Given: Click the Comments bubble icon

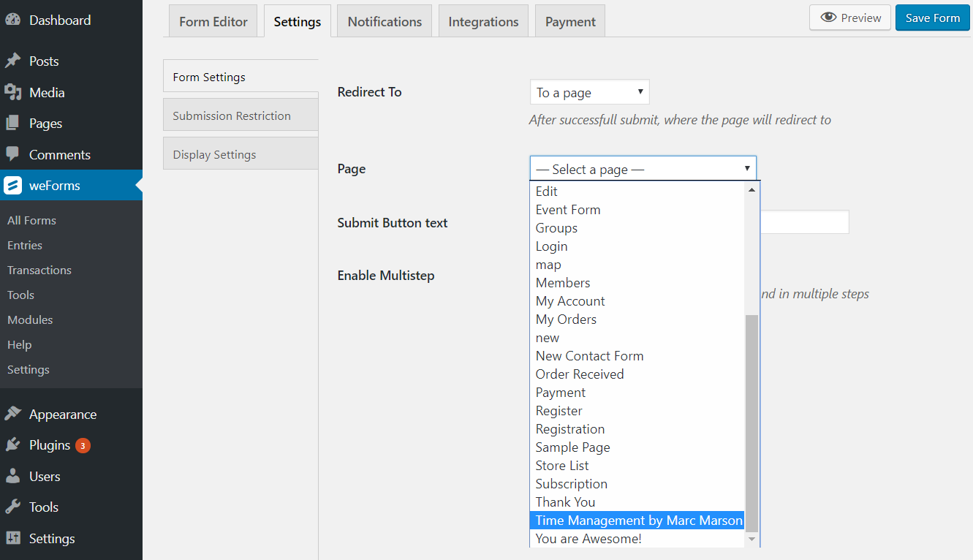Looking at the screenshot, I should click(x=12, y=154).
